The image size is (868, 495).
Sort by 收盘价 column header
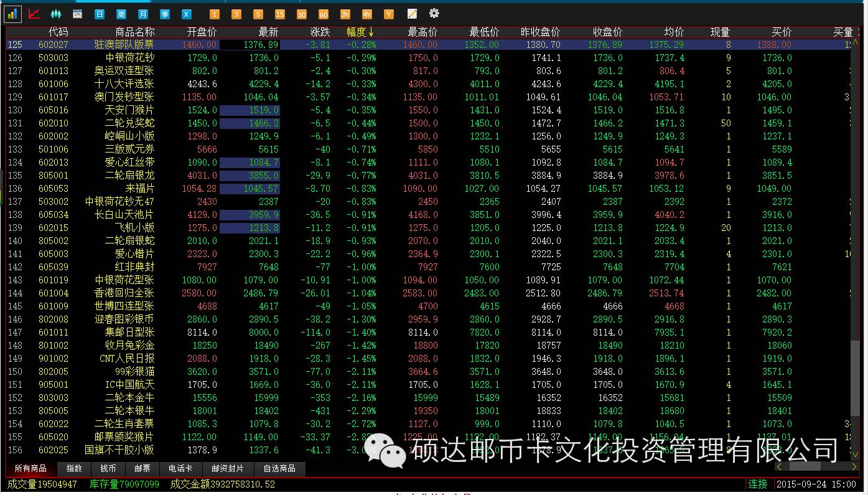607,32
